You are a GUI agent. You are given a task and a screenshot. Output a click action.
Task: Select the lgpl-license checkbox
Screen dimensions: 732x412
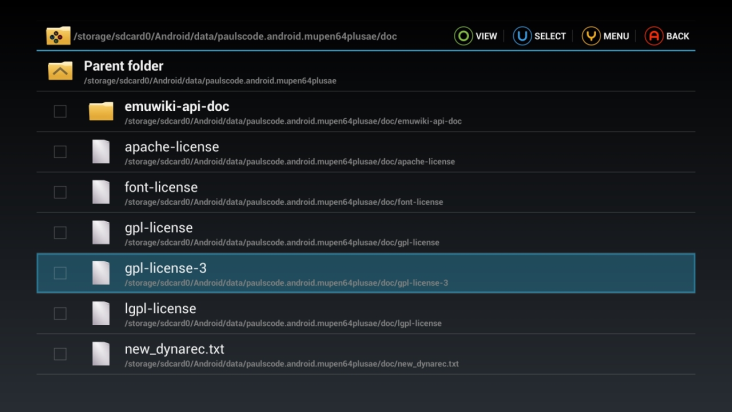point(60,313)
